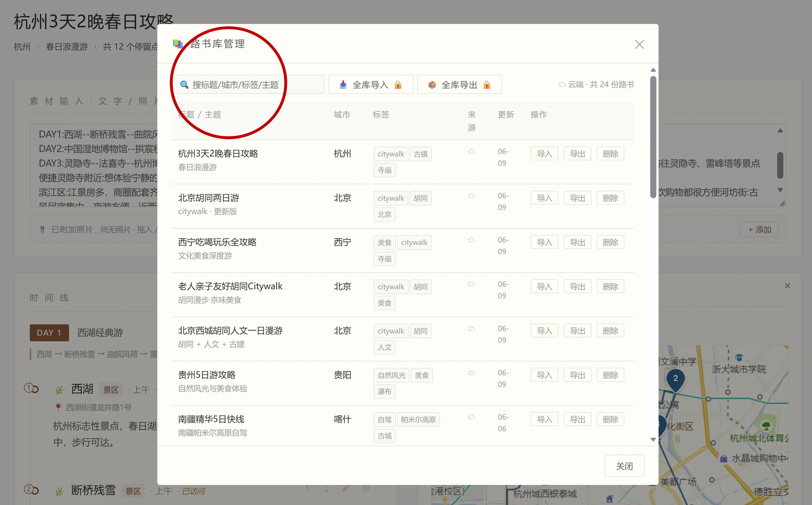Click 导出 for 贵州5日游攻略
Screen dimensions: 812x505
point(577,375)
